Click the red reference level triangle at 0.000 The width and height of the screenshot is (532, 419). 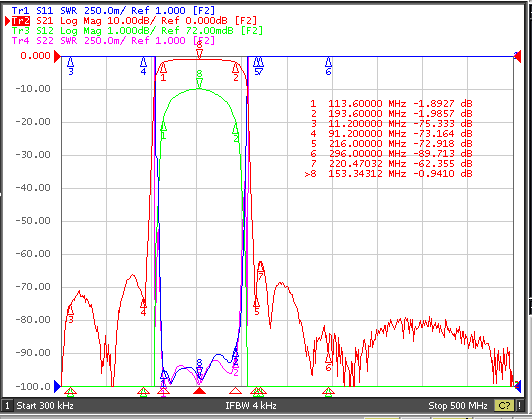(57, 56)
